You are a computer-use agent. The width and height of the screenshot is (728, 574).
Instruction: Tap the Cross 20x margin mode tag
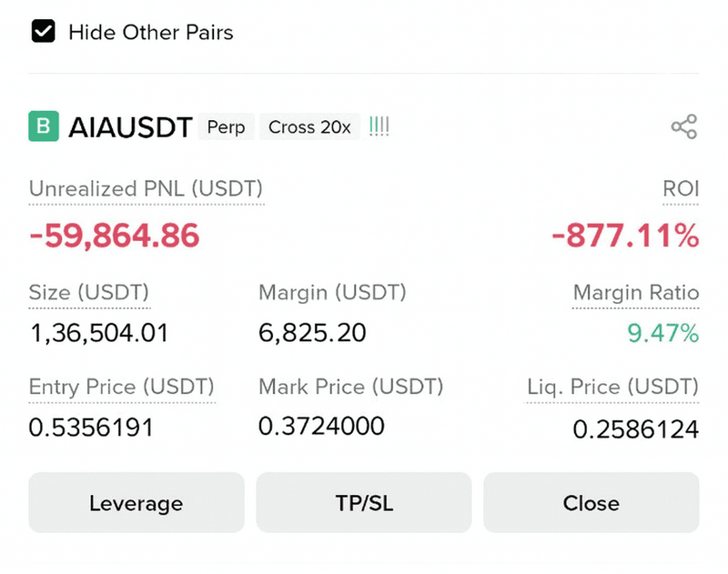pos(309,127)
